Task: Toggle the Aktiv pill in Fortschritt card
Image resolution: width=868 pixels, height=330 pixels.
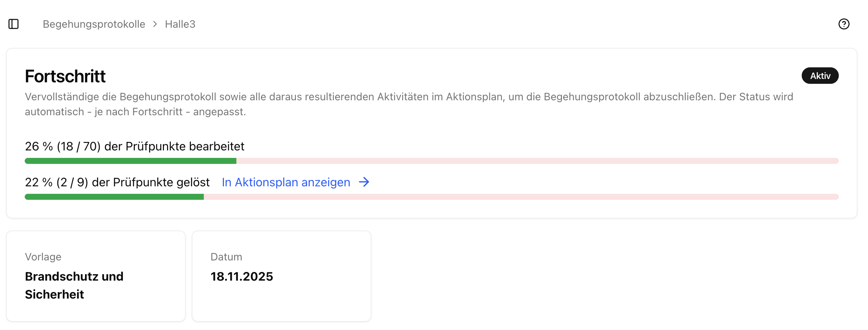Action: click(820, 75)
